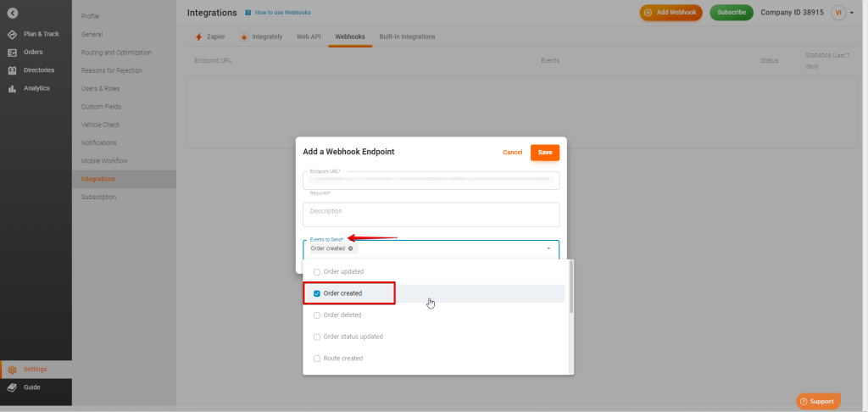Open the Orders sidebar icon
This screenshot has width=868, height=412.
[12, 52]
